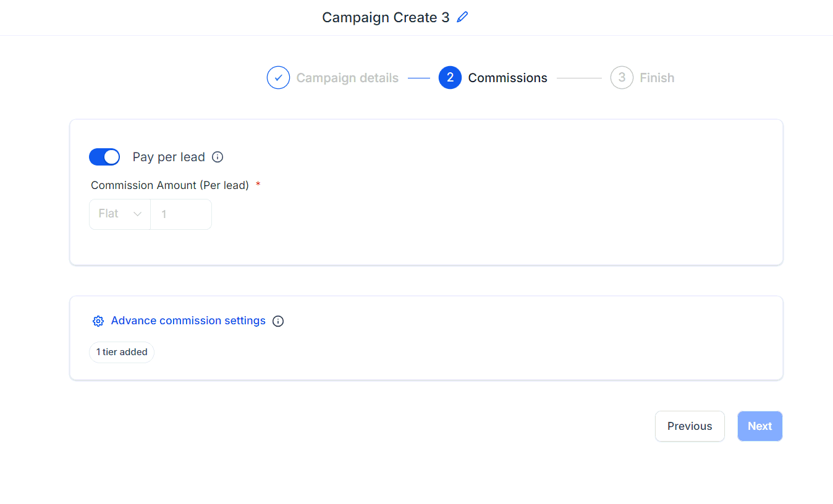Screen dimensions: 833x504
Task: Click the '1 tier added' badge
Action: pos(122,352)
